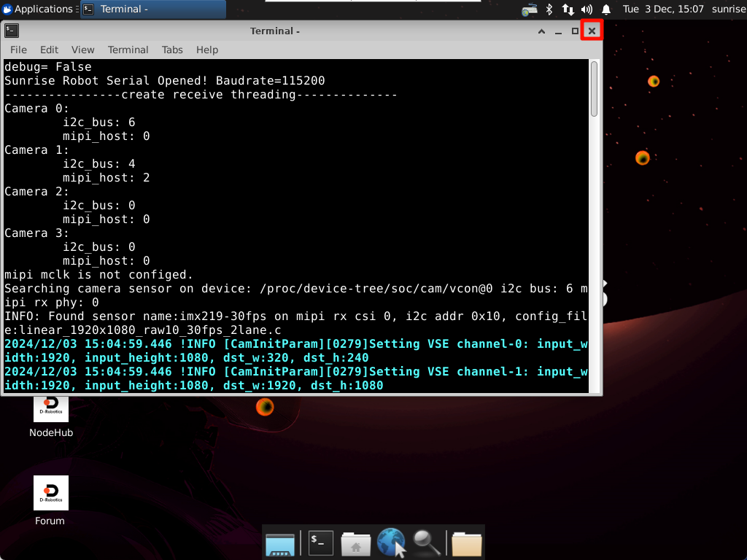The image size is (747, 560).
Task: Open the network up/down arrows indicator
Action: (568, 9)
